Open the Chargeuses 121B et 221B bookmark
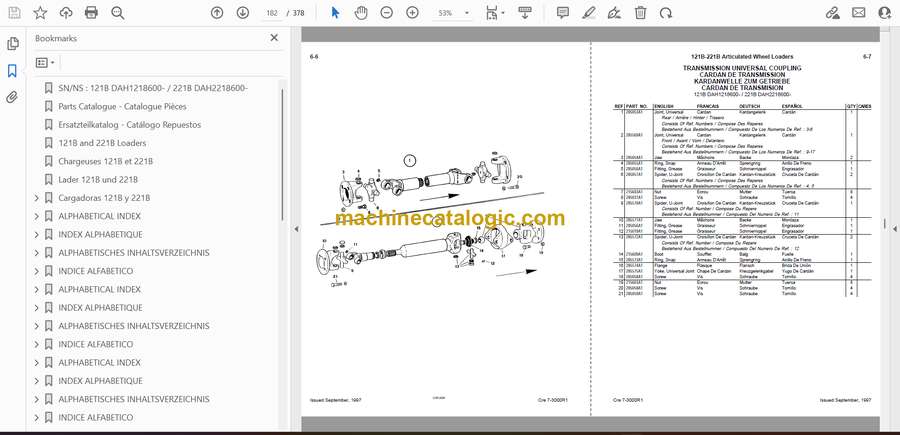The image size is (900, 435). coord(106,161)
